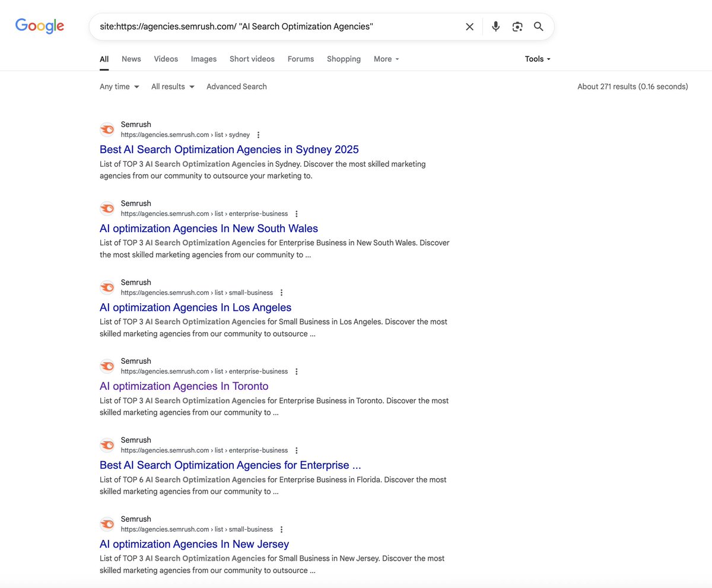Expand the More search categories menu
The width and height of the screenshot is (712, 588).
point(386,59)
